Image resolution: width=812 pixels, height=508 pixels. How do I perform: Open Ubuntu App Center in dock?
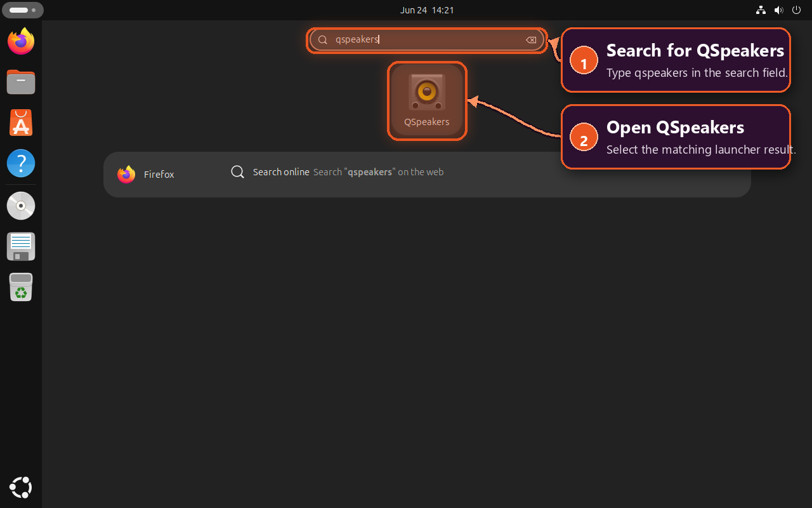(21, 123)
